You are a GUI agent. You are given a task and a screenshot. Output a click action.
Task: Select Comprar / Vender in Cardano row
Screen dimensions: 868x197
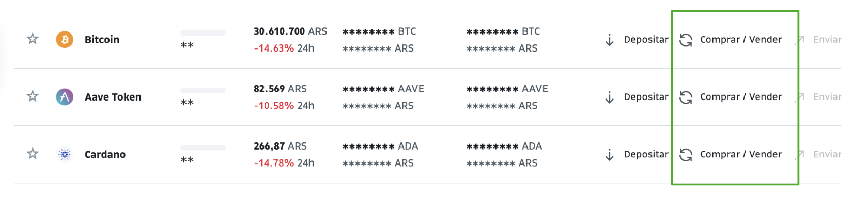[x=741, y=154]
